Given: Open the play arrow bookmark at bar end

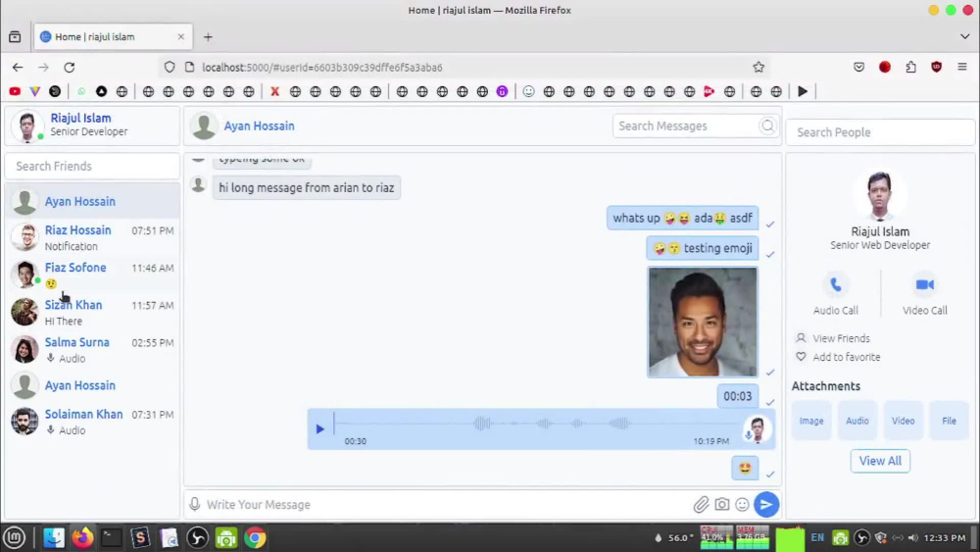Looking at the screenshot, I should coord(803,92).
